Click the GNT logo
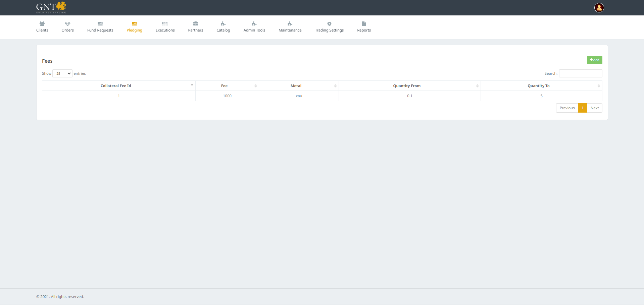The image size is (644, 305). (51, 7)
